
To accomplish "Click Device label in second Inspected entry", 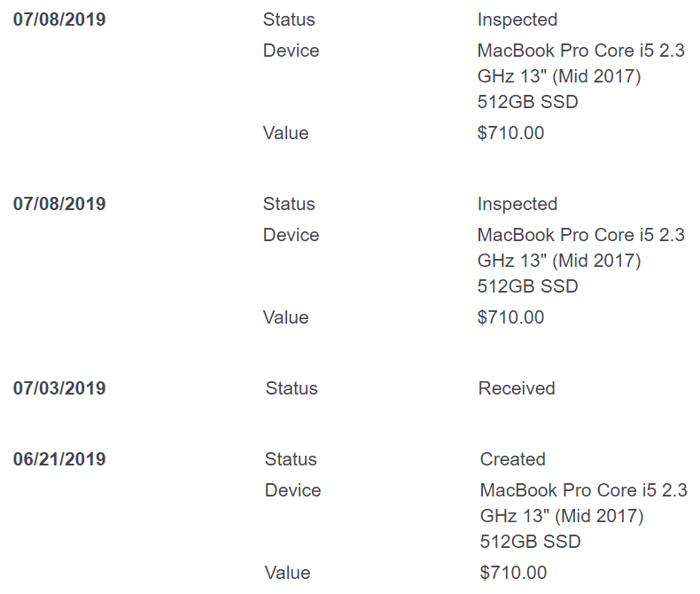I will tap(291, 235).
